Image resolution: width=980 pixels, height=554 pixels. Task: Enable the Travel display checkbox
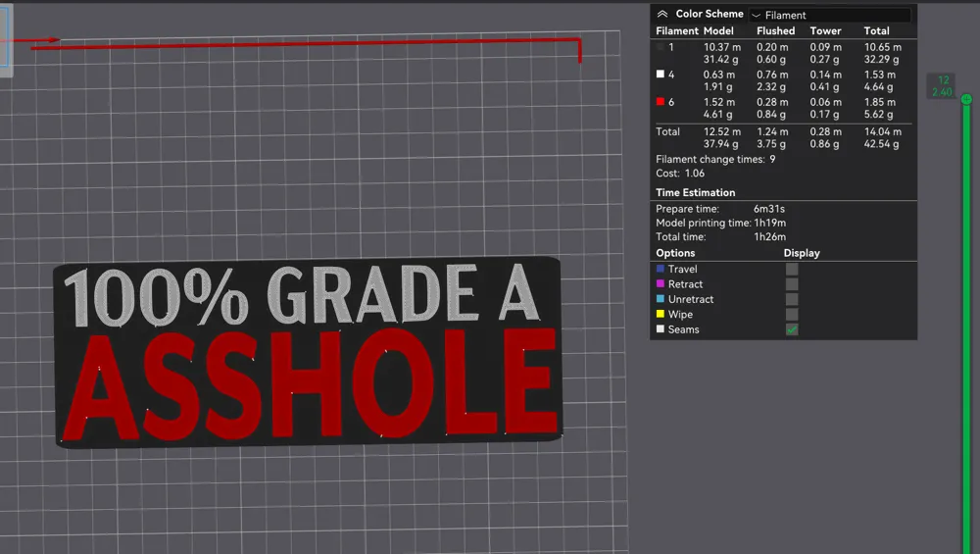pos(791,269)
